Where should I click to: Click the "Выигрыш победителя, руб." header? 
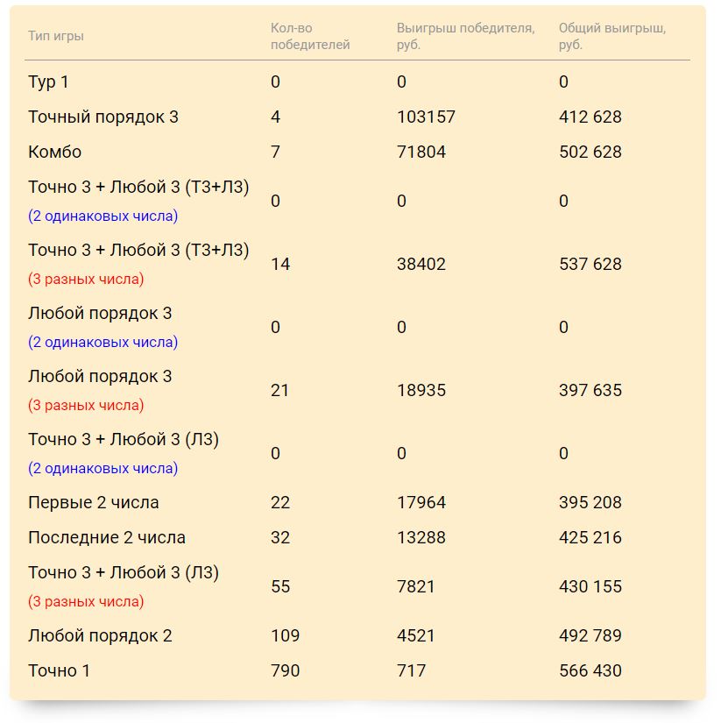pyautogui.click(x=465, y=36)
